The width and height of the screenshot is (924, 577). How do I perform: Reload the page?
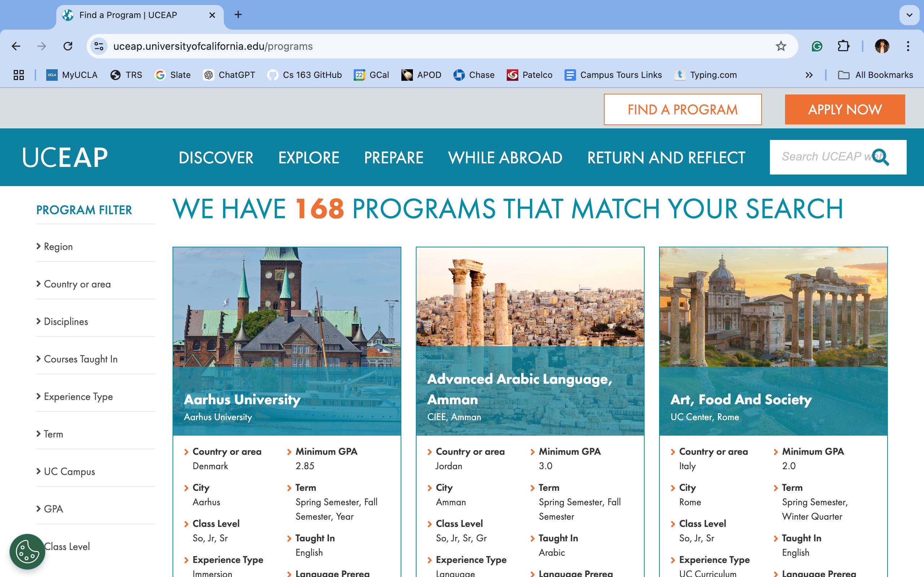click(68, 46)
